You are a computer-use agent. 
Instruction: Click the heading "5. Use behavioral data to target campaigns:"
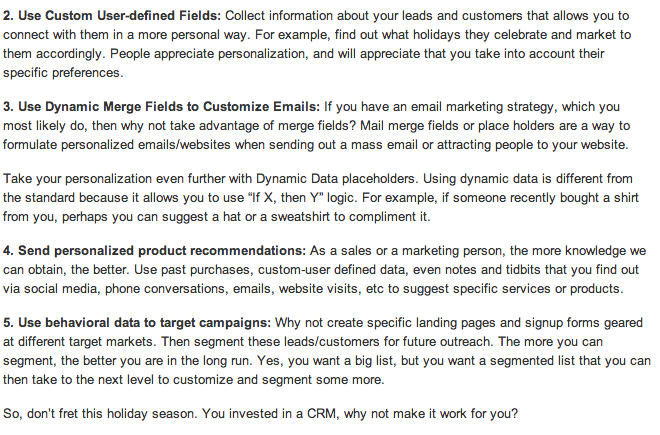point(137,323)
